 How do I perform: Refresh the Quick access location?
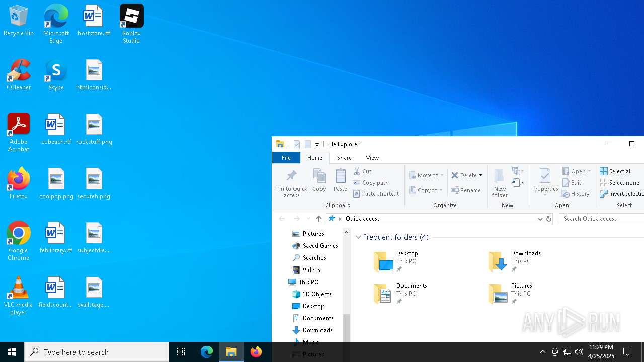pyautogui.click(x=549, y=219)
